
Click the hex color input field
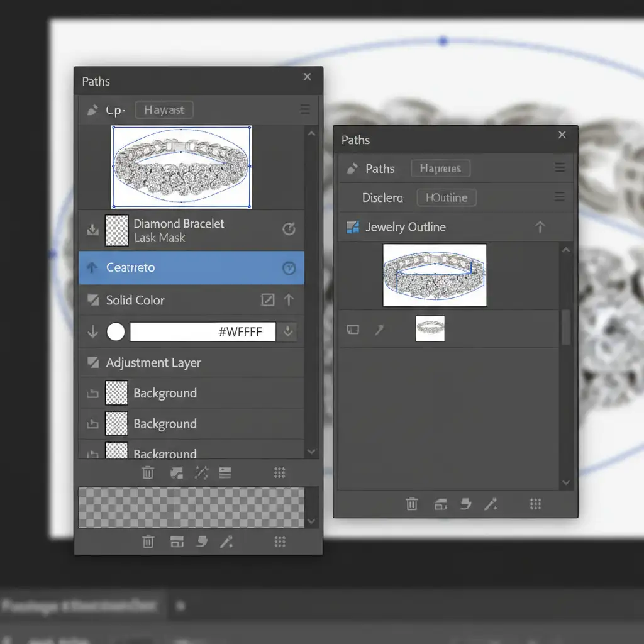pos(203,332)
